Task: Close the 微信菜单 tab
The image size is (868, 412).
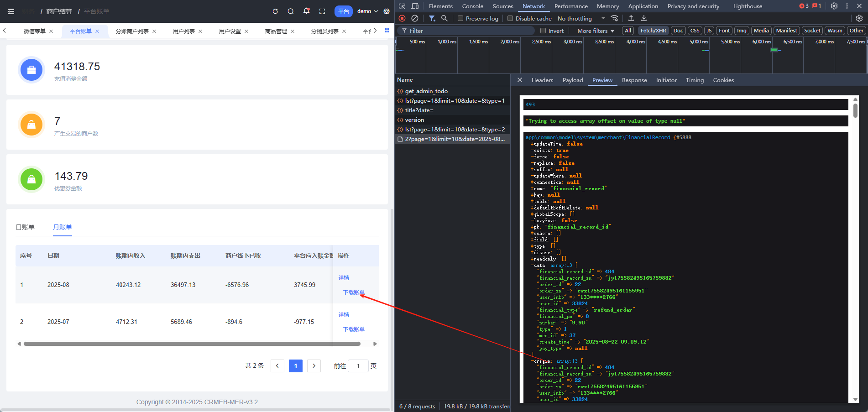Action: (x=51, y=31)
